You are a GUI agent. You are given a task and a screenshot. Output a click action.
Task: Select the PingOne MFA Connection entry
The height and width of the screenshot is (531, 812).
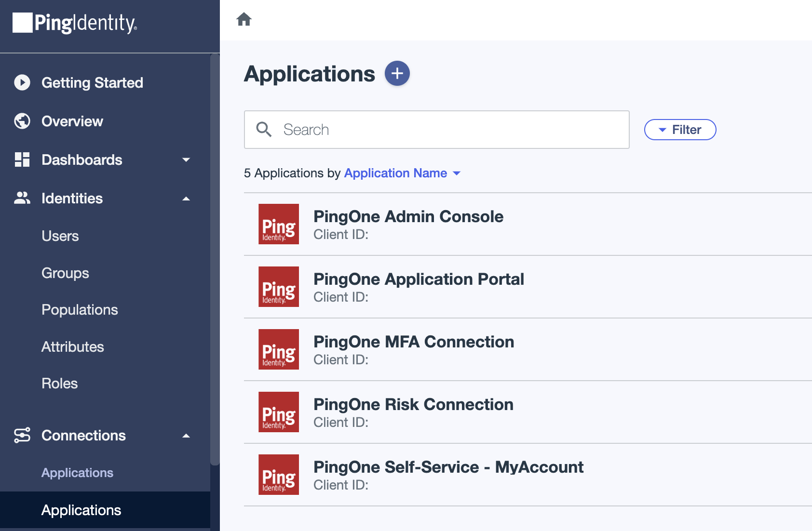pyautogui.click(x=413, y=342)
